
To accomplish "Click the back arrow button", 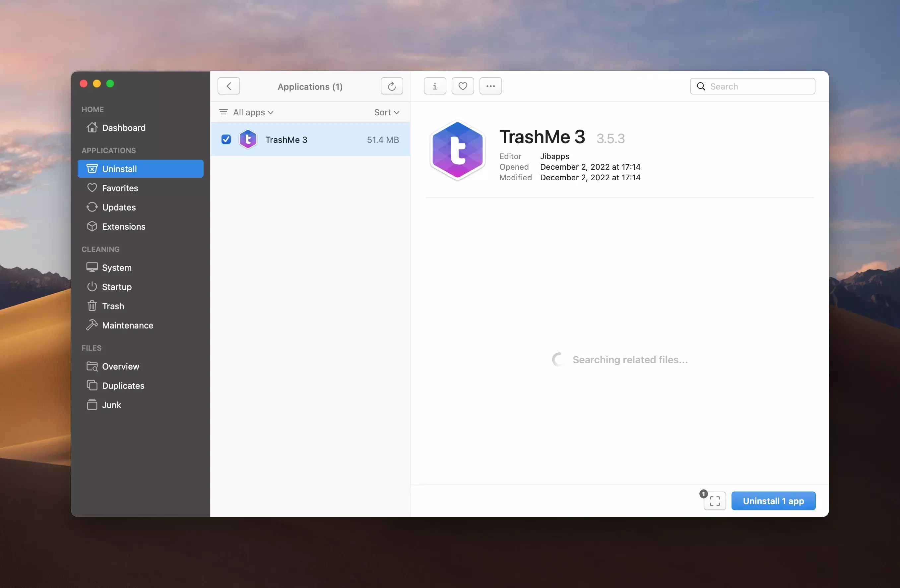I will coord(229,86).
